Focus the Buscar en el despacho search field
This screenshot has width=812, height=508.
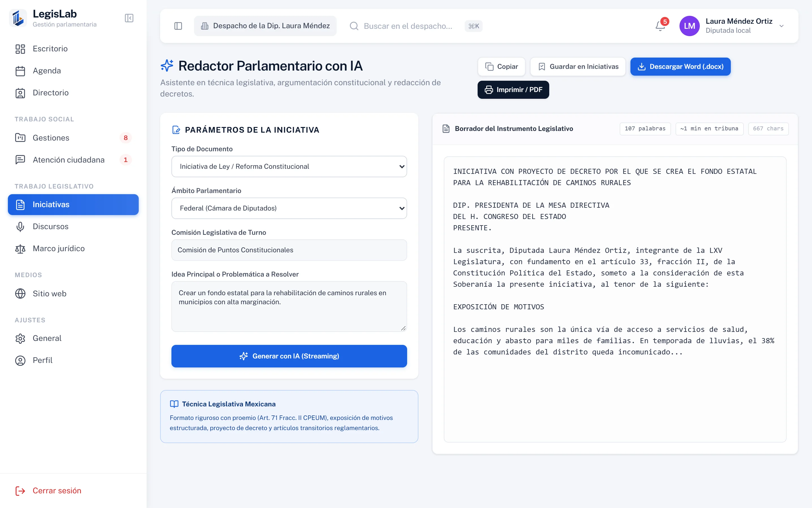pyautogui.click(x=408, y=26)
